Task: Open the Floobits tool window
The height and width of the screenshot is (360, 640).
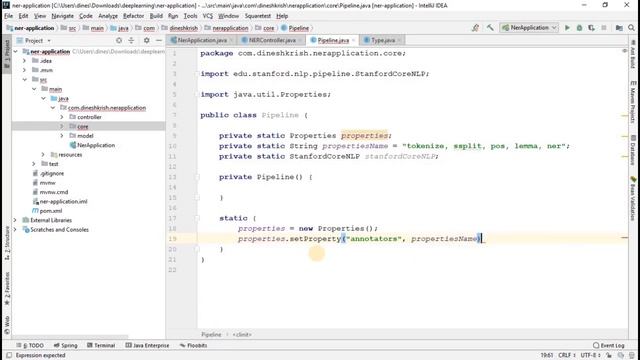Action: coord(193,345)
